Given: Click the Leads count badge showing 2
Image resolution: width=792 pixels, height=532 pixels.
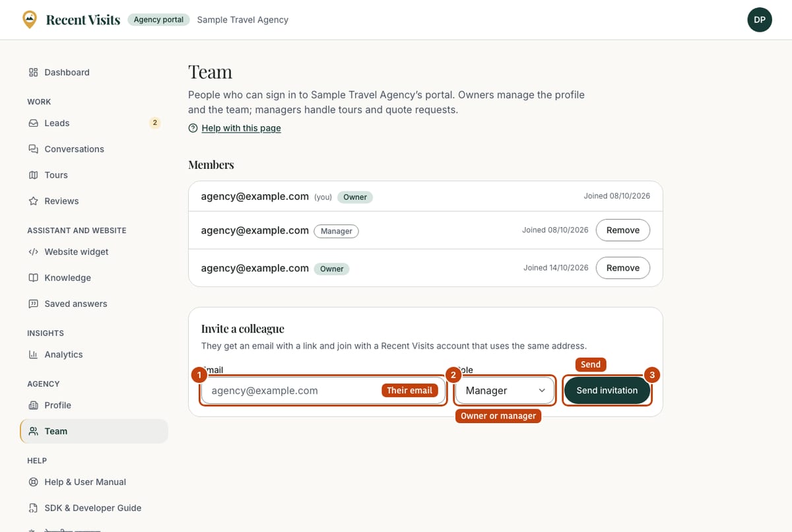Looking at the screenshot, I should coord(154,123).
